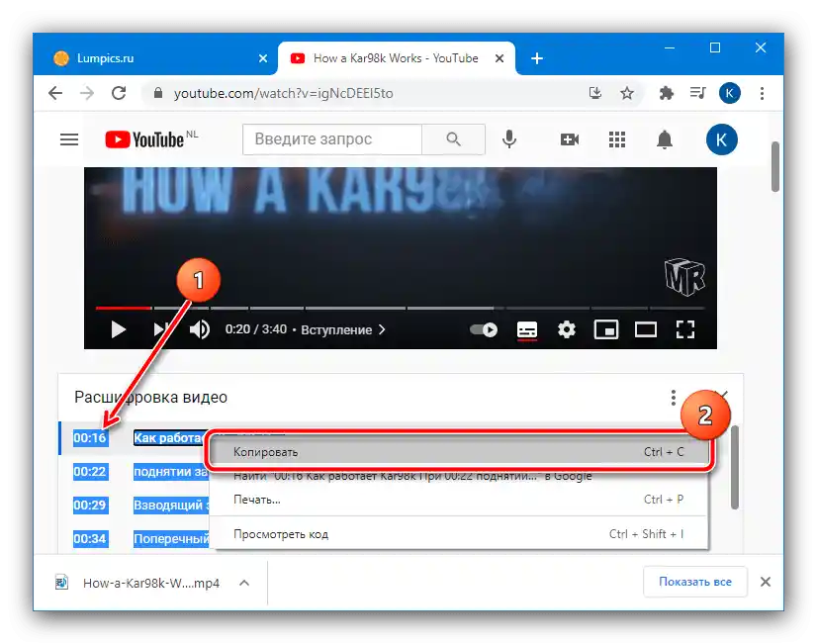Start voice search with the microphone
The image size is (817, 644).
509,139
